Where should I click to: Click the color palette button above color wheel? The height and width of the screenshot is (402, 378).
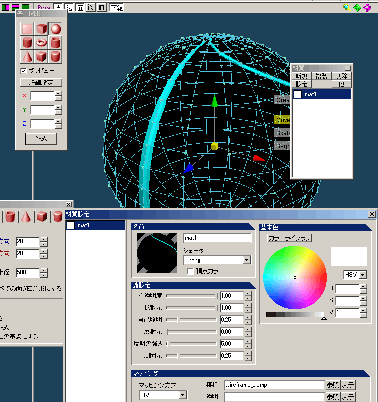(289, 238)
